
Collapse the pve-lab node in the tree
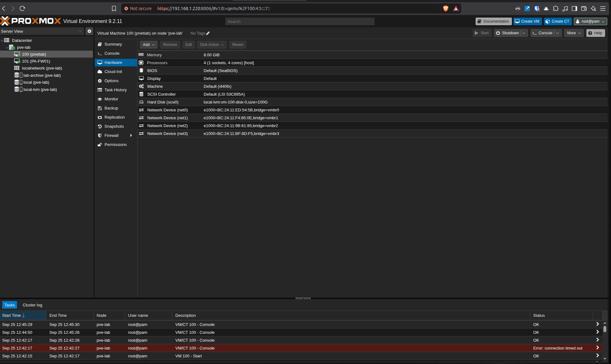click(7, 48)
